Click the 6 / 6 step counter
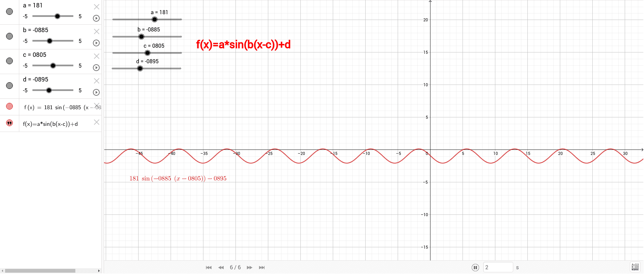Screen dimensions: 644x274 click(235, 268)
